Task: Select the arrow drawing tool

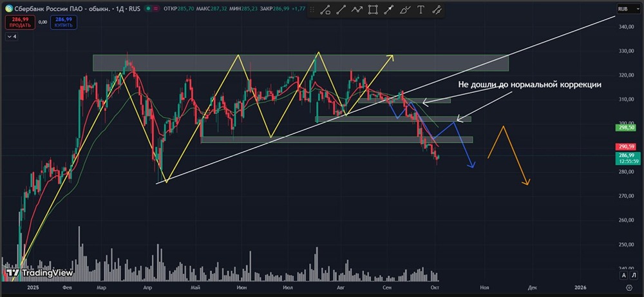Action: pyautogui.click(x=388, y=10)
